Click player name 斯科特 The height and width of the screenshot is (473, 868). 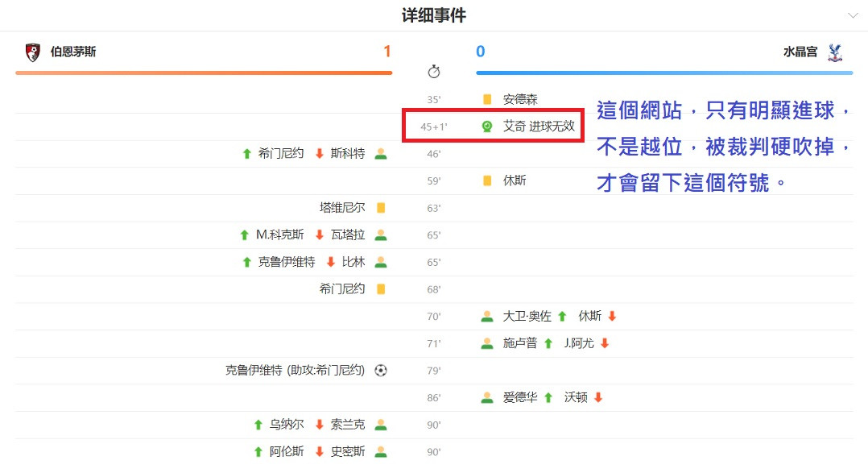click(348, 153)
